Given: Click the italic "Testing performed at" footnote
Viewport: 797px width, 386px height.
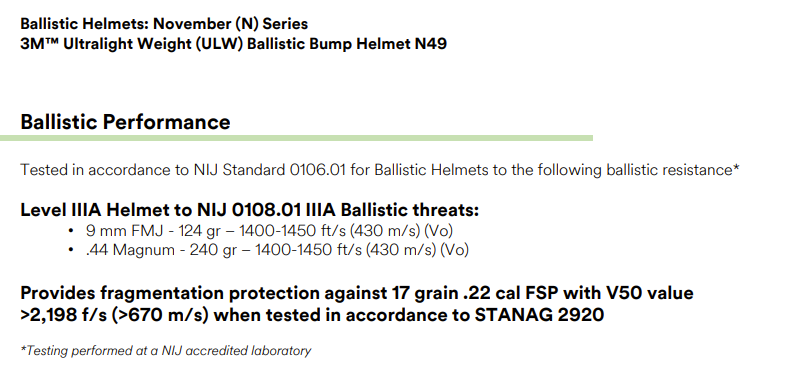Looking at the screenshot, I should coord(86,351).
